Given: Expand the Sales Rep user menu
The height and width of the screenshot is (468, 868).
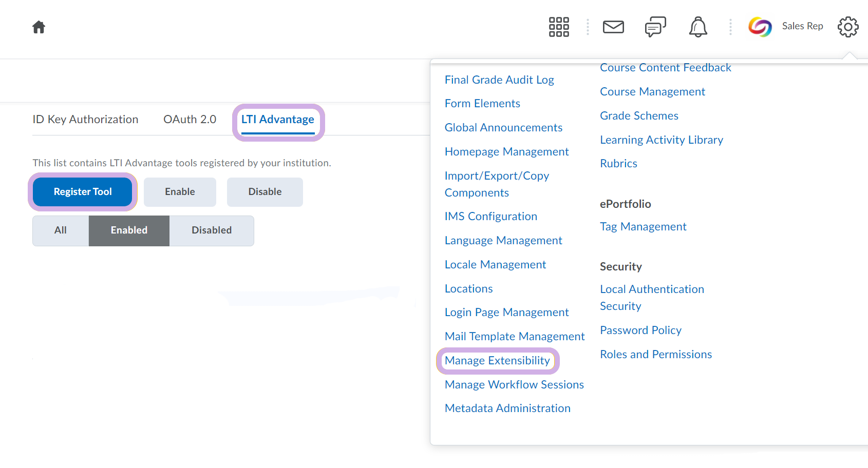Looking at the screenshot, I should click(x=802, y=26).
